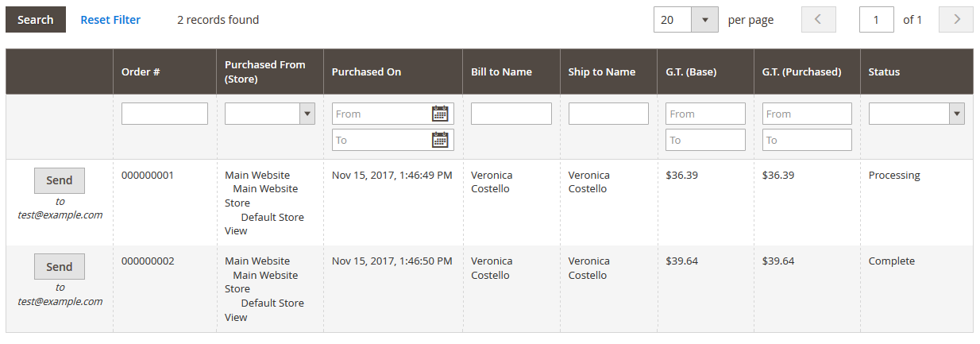980x344 pixels.
Task: Open the Purchased On 'To' calendar picker
Action: (440, 140)
